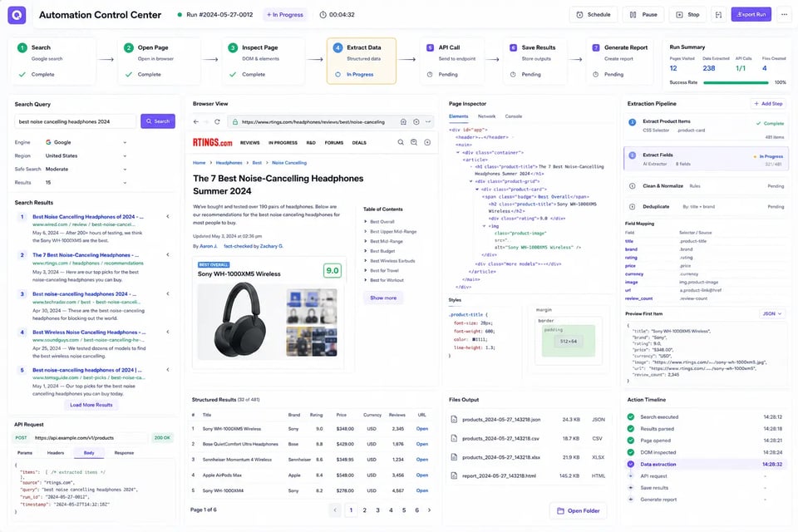The image size is (798, 532).
Task: Collapse the rtings.com search result chevron
Action: tap(168, 254)
